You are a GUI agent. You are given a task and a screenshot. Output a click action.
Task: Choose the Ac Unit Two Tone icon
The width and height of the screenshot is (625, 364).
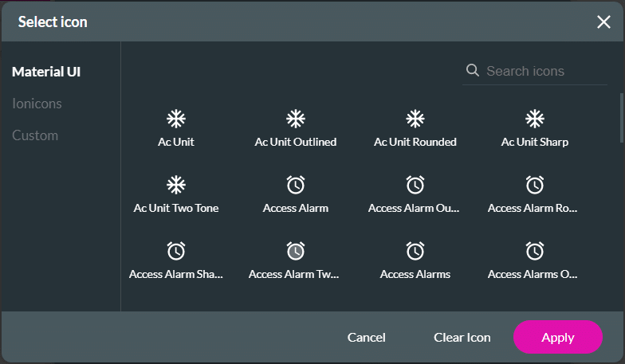(175, 185)
